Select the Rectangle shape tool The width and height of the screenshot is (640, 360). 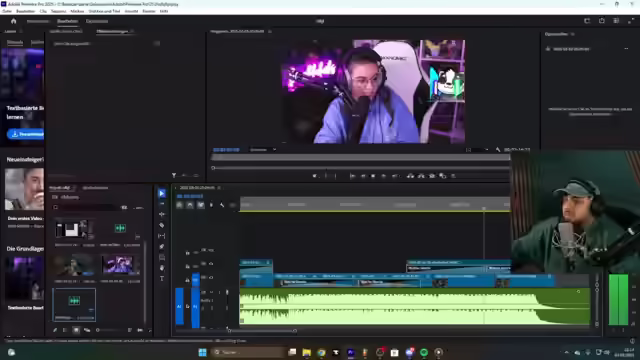[x=162, y=257]
